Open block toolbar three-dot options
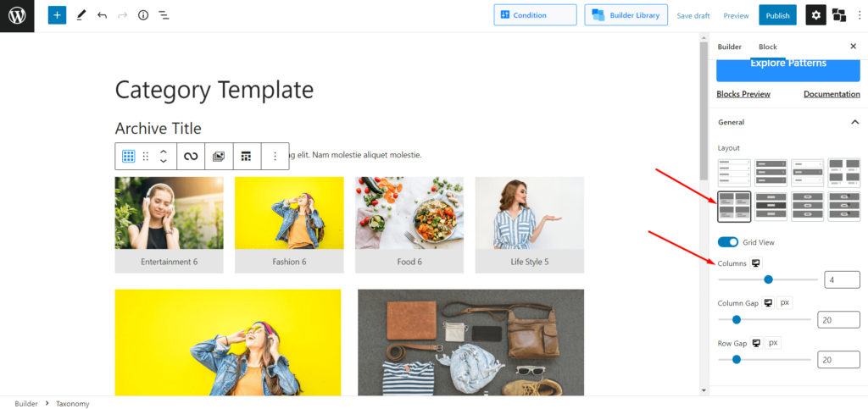Viewport: 868px width, 409px height. point(275,157)
